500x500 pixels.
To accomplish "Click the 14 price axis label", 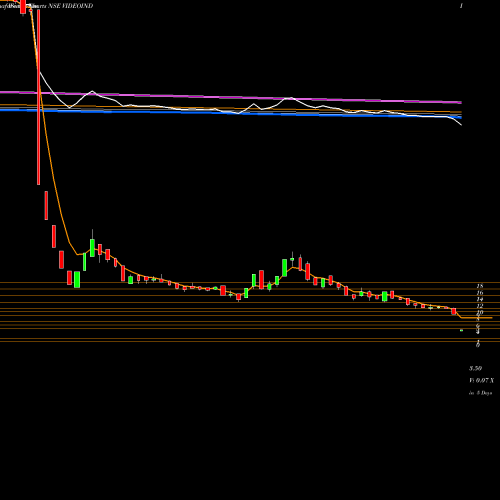I will coord(480,299).
